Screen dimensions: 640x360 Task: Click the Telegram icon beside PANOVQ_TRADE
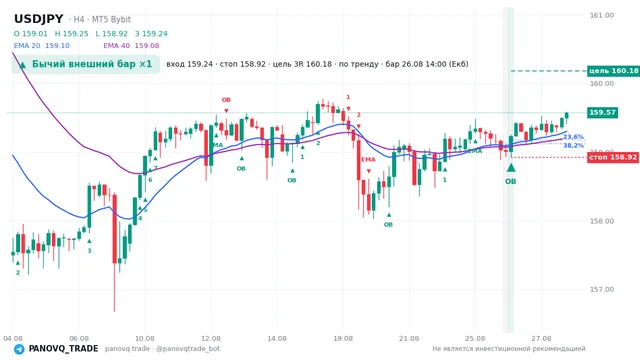(19, 349)
